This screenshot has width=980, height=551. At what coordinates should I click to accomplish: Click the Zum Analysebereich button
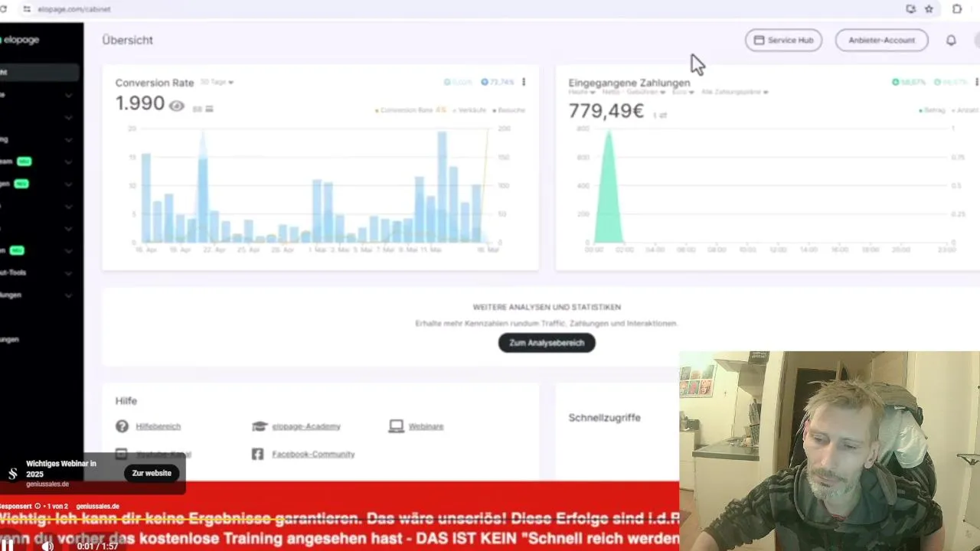[547, 343]
